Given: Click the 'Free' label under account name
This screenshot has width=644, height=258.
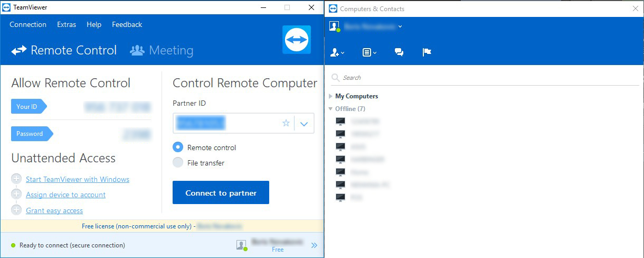Looking at the screenshot, I should pos(278,250).
